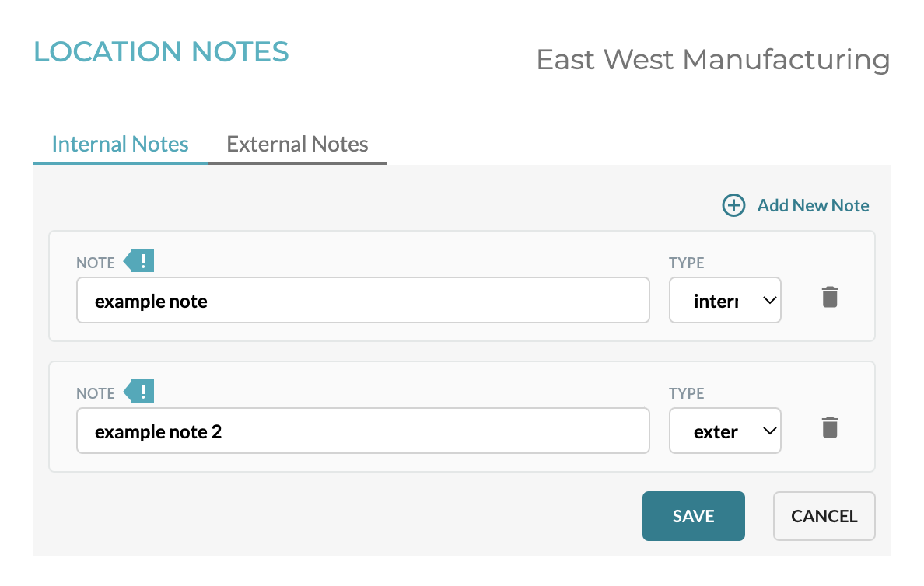Viewport: 924px width, 586px height.
Task: Open the second TYPE dropdown showing 'exter'
Action: (725, 431)
